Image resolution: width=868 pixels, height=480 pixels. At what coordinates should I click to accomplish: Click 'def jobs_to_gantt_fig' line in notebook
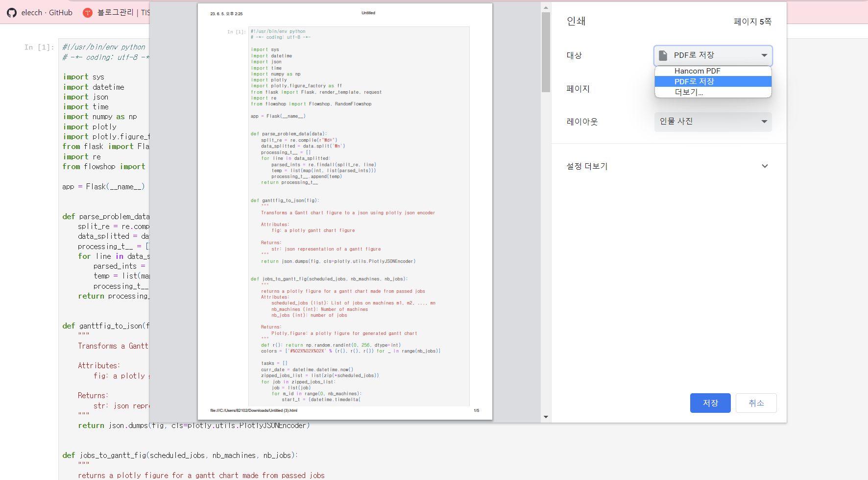(180, 455)
